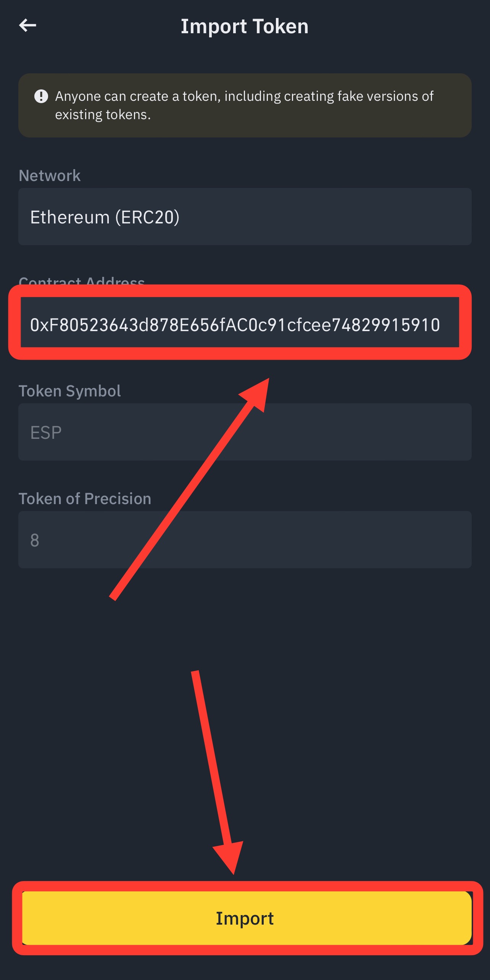Open the Network selector showing Ethereum (ERC20)
This screenshot has height=980, width=490.
tap(245, 217)
